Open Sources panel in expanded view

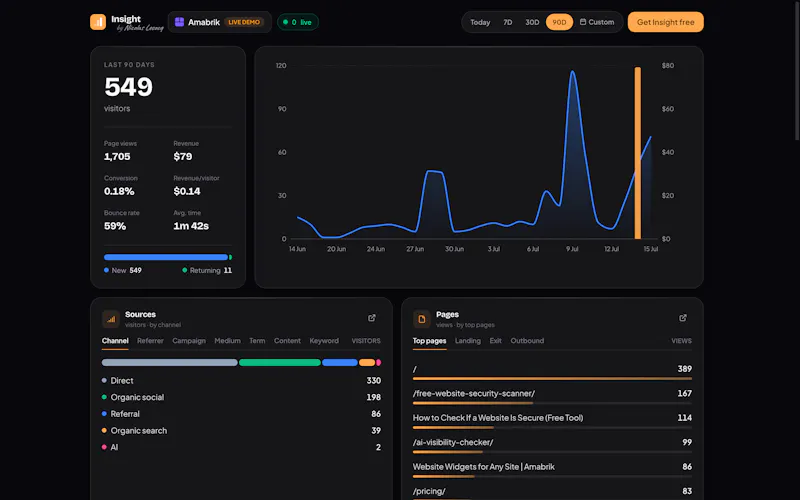pos(372,318)
